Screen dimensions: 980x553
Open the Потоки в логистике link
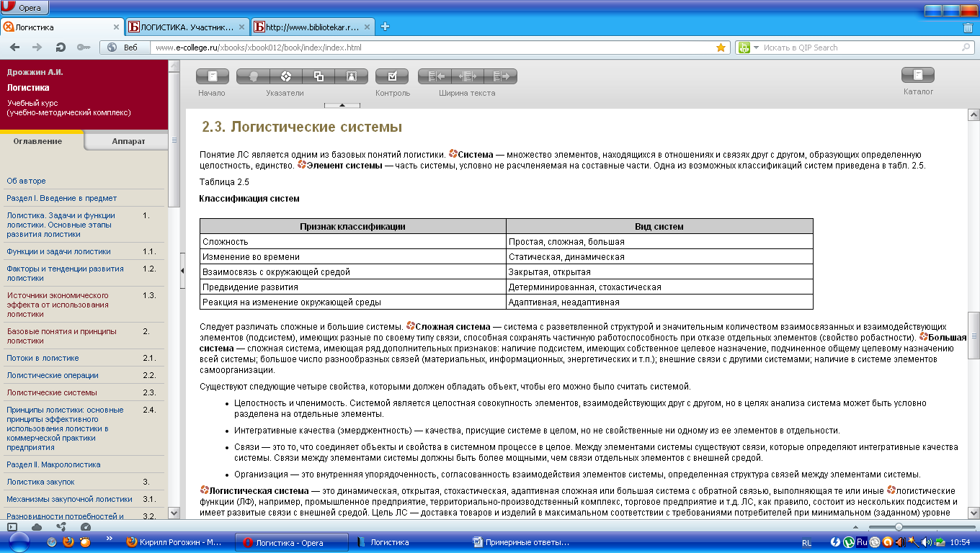43,358
